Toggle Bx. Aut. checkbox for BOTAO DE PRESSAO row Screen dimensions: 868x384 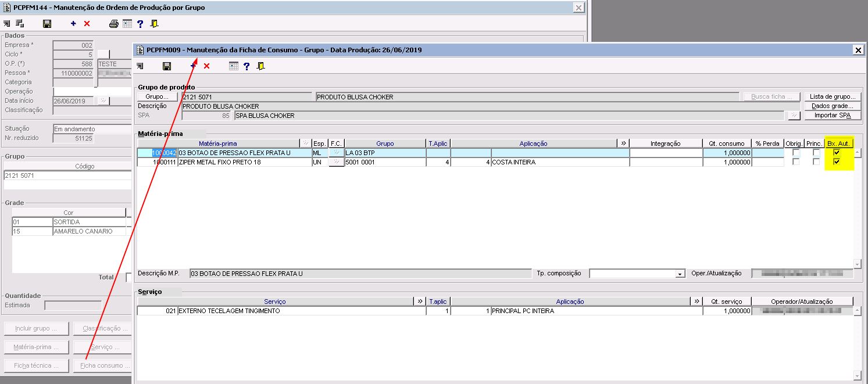point(837,153)
